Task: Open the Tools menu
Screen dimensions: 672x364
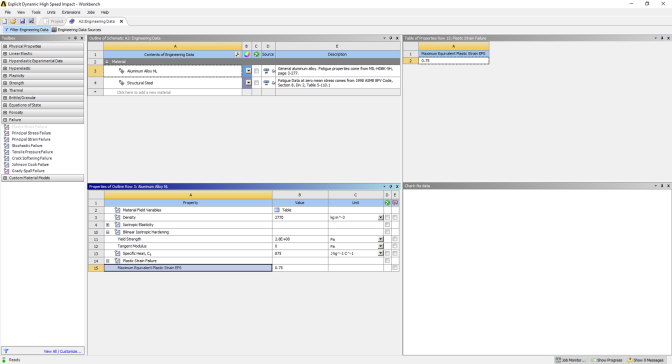Action: (x=36, y=12)
